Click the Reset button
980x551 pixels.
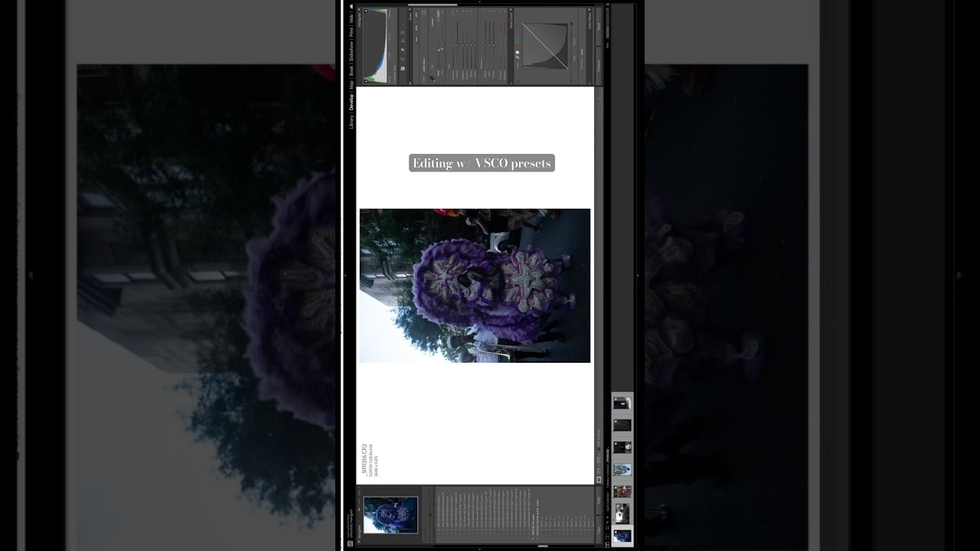click(x=599, y=27)
